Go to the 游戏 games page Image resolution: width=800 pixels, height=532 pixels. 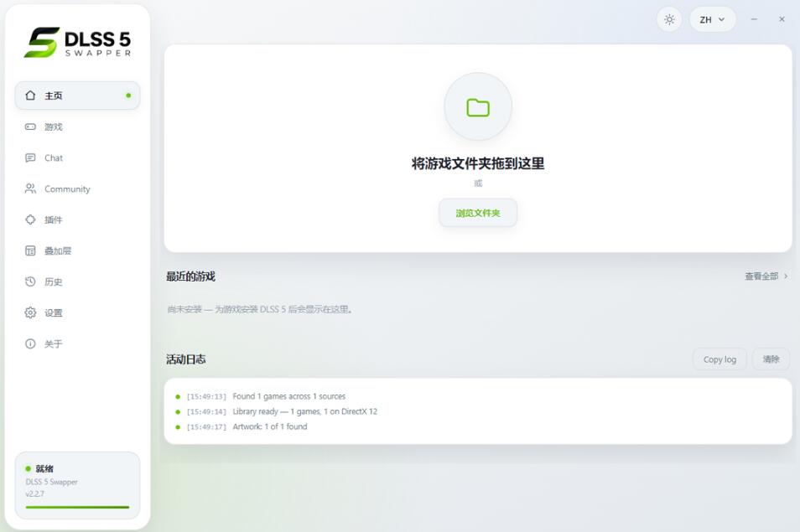[77, 127]
